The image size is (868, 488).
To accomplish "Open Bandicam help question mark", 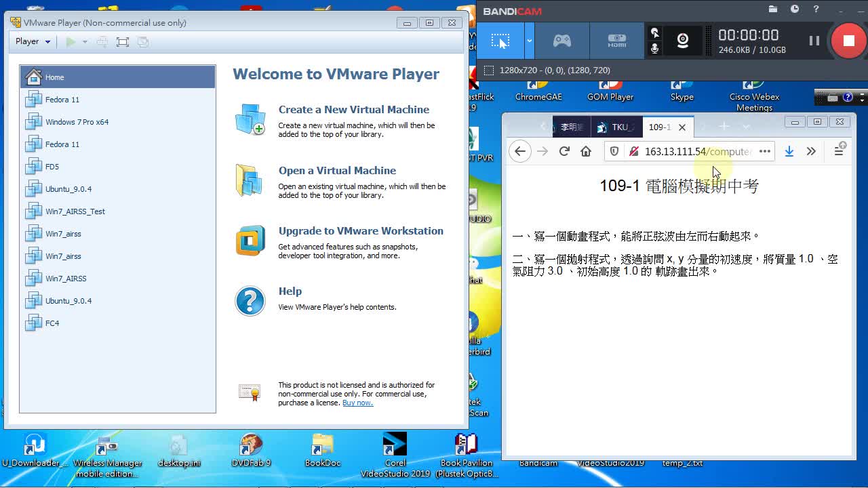I will (816, 9).
